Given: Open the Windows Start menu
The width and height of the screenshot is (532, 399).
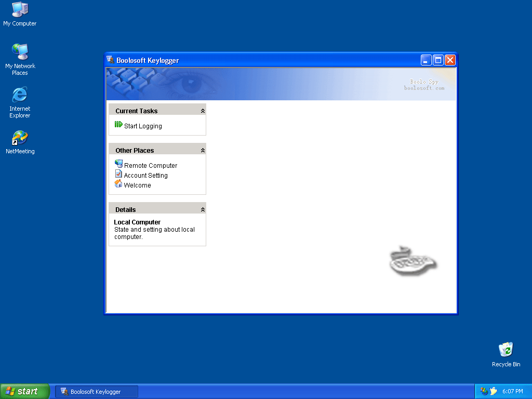Looking at the screenshot, I should pyautogui.click(x=25, y=391).
